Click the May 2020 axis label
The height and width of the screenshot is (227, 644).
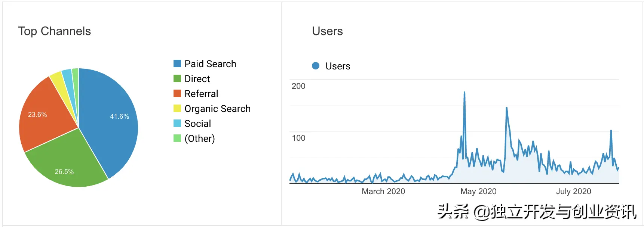pyautogui.click(x=478, y=192)
